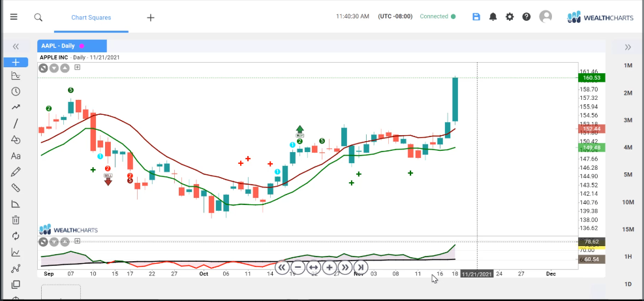Select the 1H timeframe
644x301 pixels.
point(628,257)
